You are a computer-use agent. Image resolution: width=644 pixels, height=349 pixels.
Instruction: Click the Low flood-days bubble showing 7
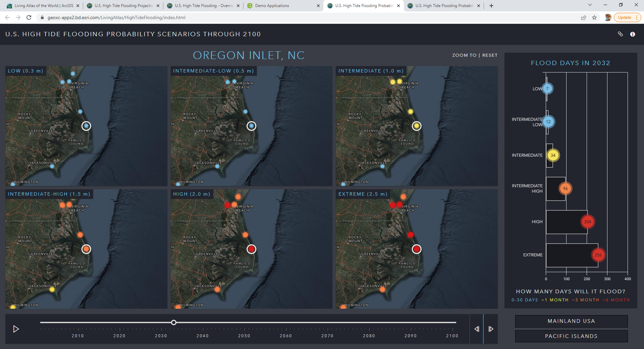tap(547, 88)
